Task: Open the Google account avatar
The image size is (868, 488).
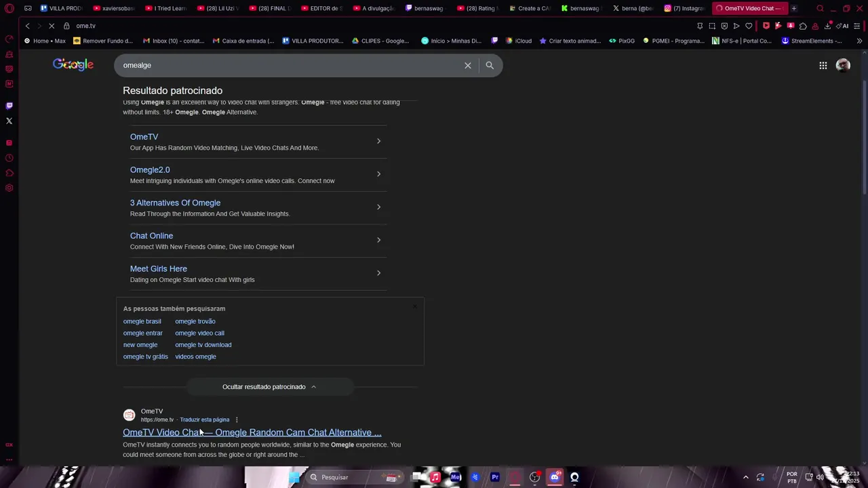Action: click(843, 65)
